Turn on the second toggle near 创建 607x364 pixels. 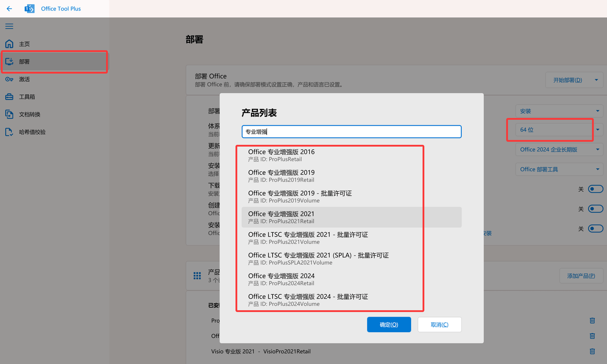pyautogui.click(x=595, y=209)
